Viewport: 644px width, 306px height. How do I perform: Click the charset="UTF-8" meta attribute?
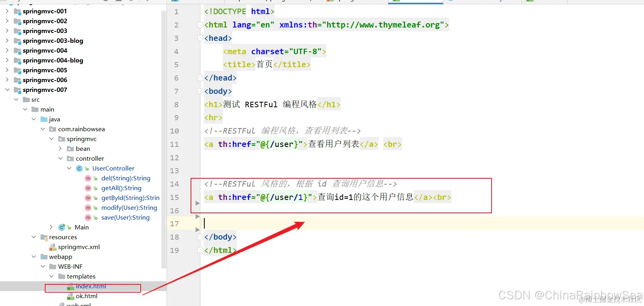[x=286, y=51]
